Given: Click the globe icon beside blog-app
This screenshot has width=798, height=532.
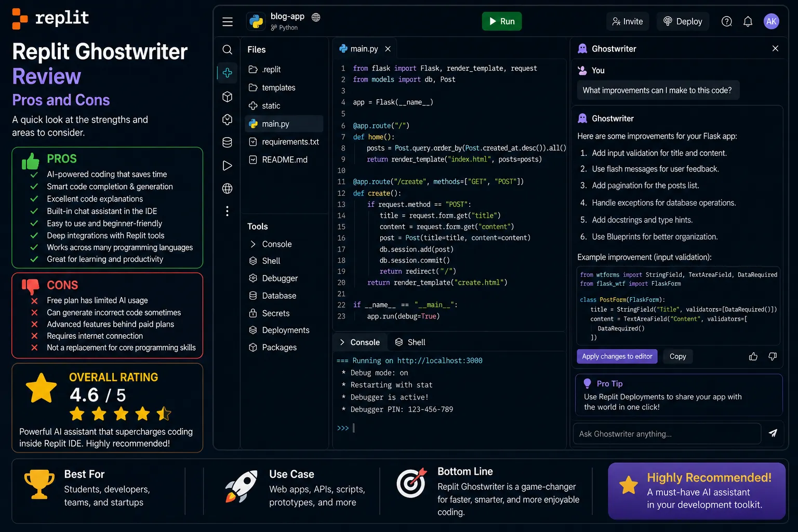Looking at the screenshot, I should coord(316,17).
